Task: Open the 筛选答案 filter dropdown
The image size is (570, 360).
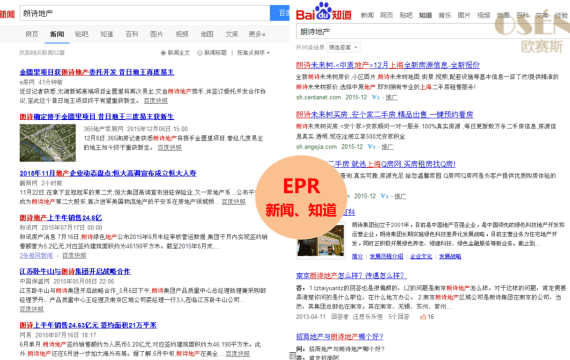Action: [342, 48]
